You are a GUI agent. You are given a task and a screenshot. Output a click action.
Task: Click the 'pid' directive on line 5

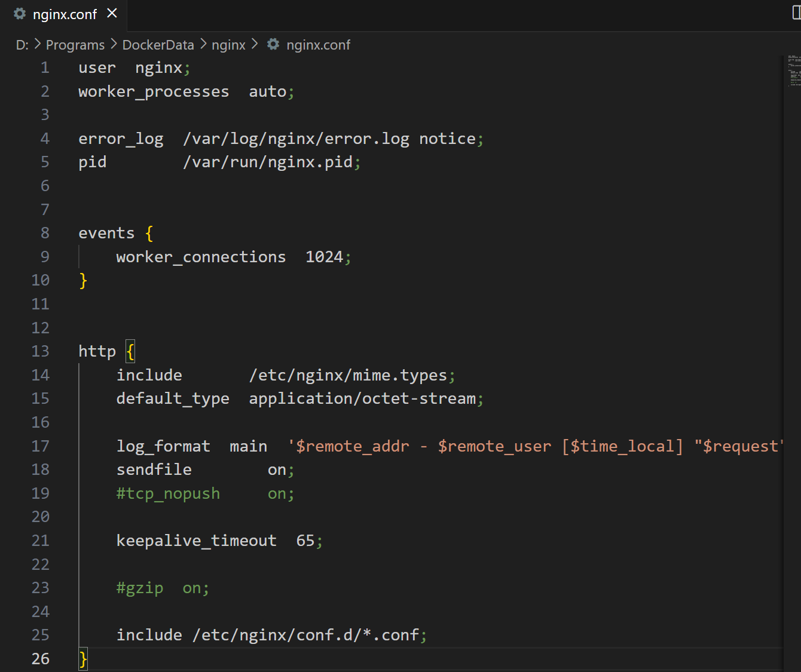click(x=93, y=163)
